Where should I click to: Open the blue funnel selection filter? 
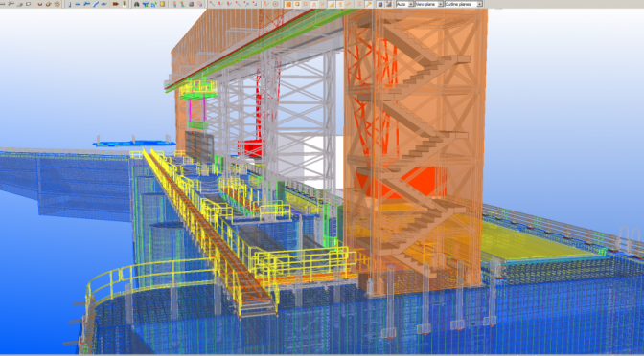pos(146,4)
